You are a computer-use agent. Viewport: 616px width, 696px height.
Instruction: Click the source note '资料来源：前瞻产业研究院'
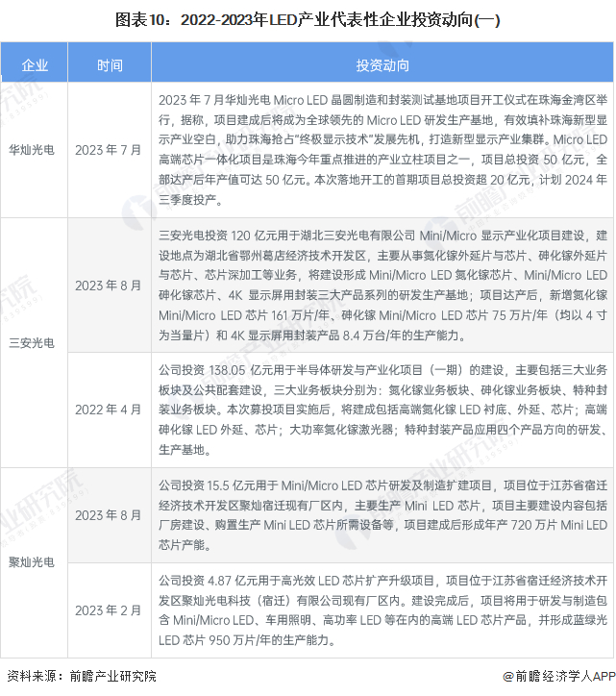[x=82, y=676]
